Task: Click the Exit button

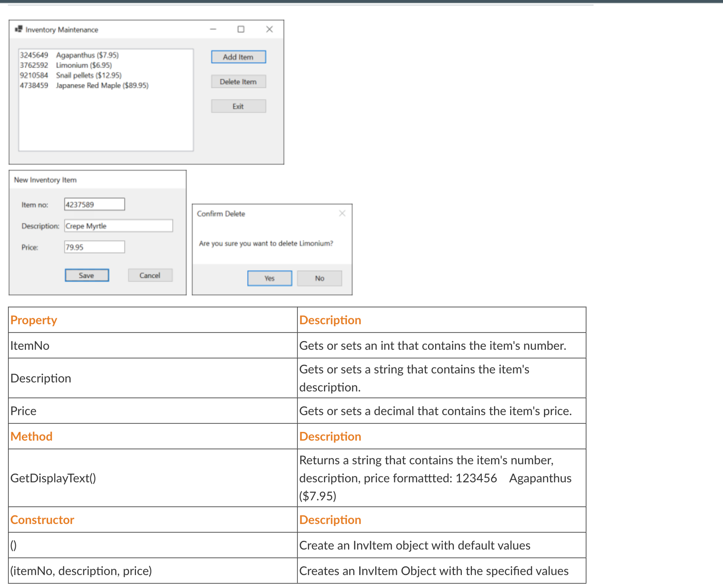Action: (238, 106)
